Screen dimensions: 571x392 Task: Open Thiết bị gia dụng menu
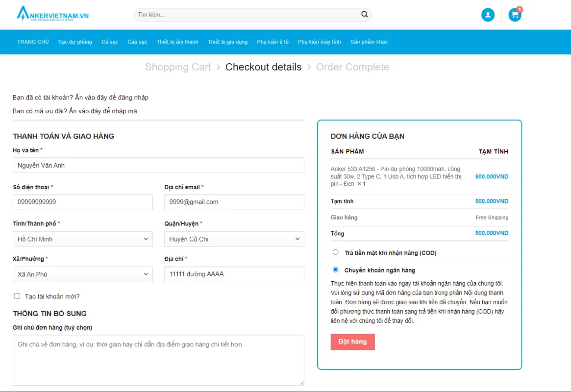click(227, 42)
